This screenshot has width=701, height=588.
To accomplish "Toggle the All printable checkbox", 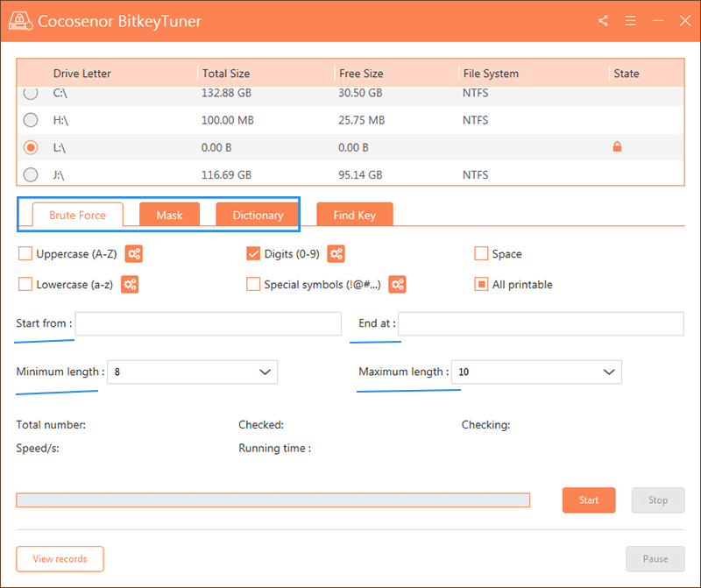I will tap(481, 284).
